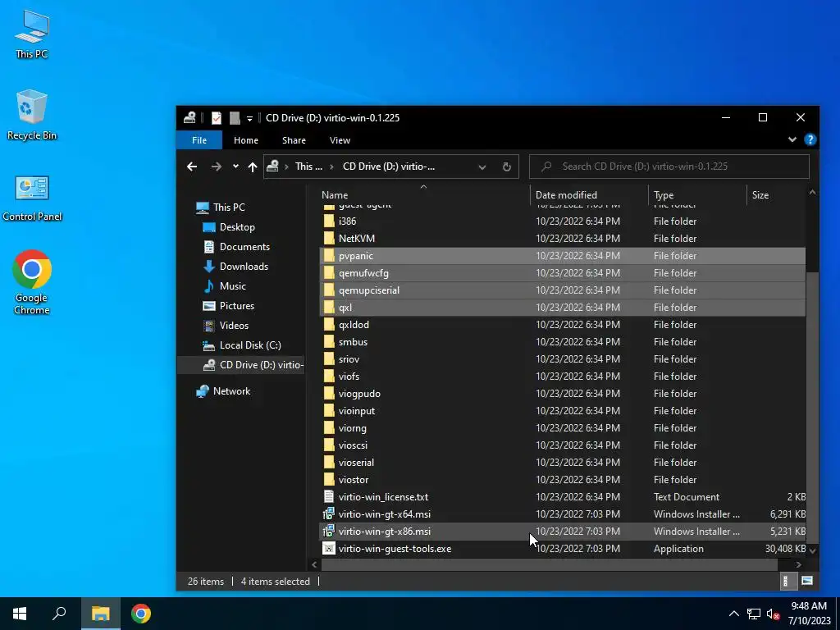Screen dimensions: 840x630
Task: Select the viogpudo folder
Action: (x=563, y=393)
